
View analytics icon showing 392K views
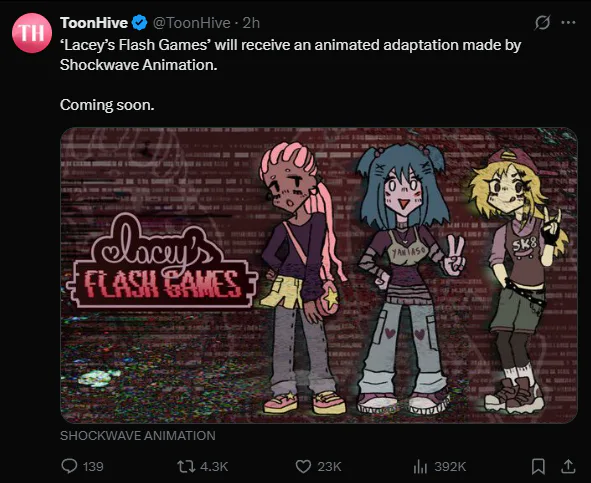tap(420, 467)
